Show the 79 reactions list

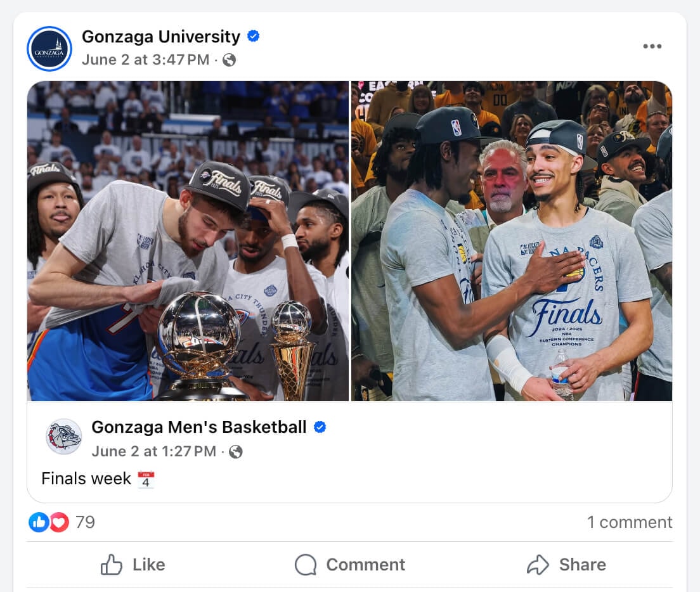[85, 522]
